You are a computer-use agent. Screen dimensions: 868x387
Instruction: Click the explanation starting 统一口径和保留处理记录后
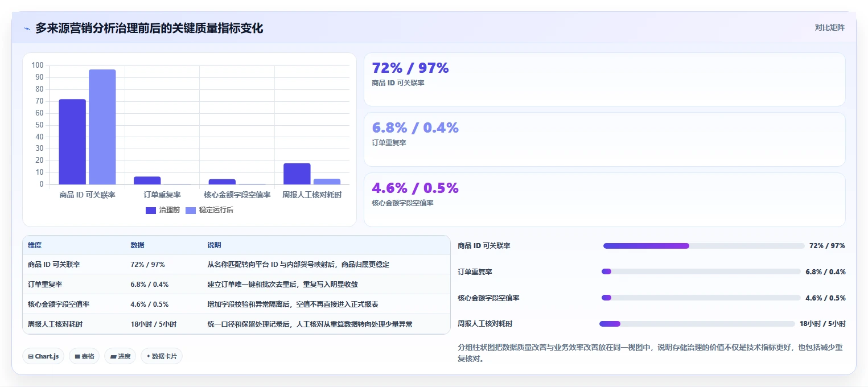pos(310,324)
